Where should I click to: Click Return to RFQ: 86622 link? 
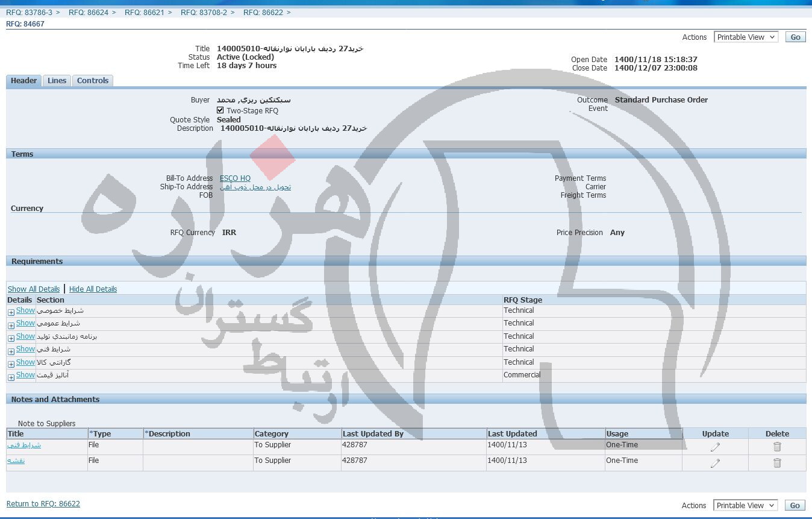tap(43, 504)
